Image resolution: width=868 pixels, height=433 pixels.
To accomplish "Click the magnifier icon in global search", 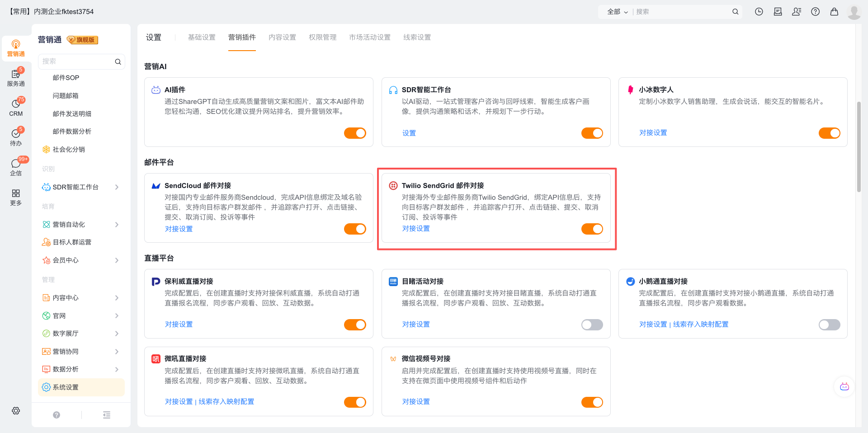I will 736,12.
